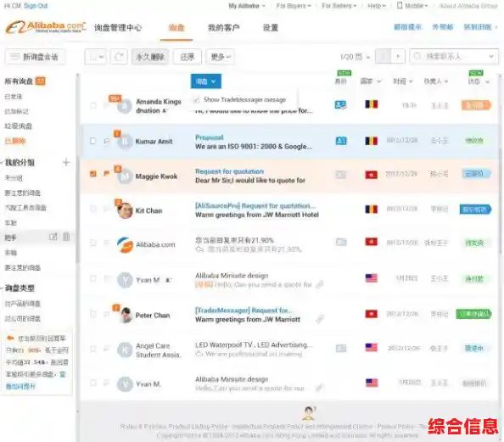Image resolution: width=504 pixels, height=442 pixels.
Task: Click the orange badge next to 所有询盘
Action: (40, 81)
